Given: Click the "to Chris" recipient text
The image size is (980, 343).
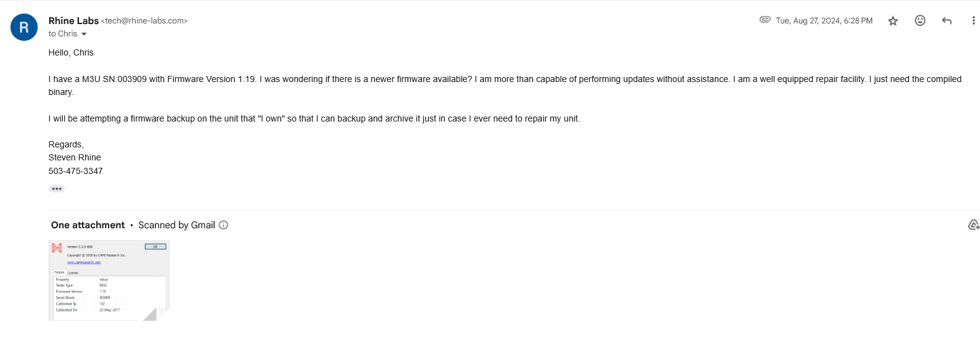Looking at the screenshot, I should click(x=63, y=34).
